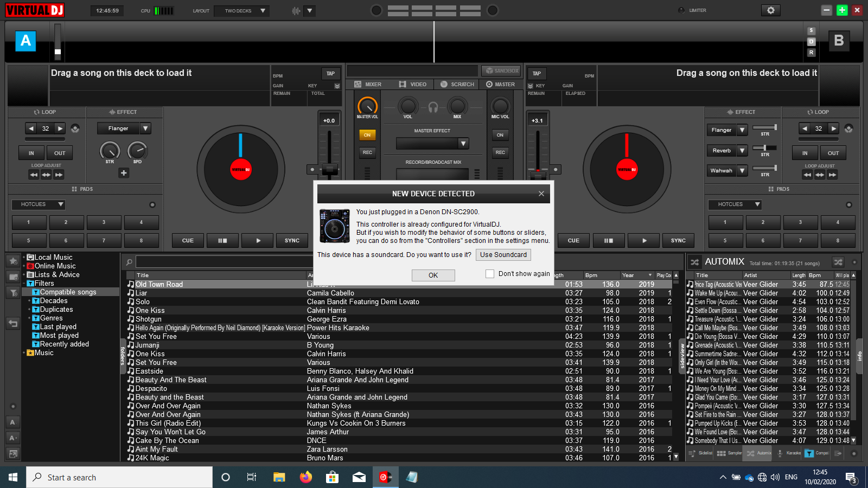Toggle mic REC button
868x488 pixels.
click(500, 152)
